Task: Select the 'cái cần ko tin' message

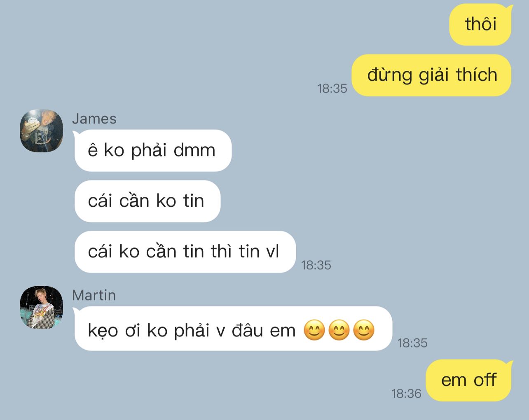Action: (147, 201)
